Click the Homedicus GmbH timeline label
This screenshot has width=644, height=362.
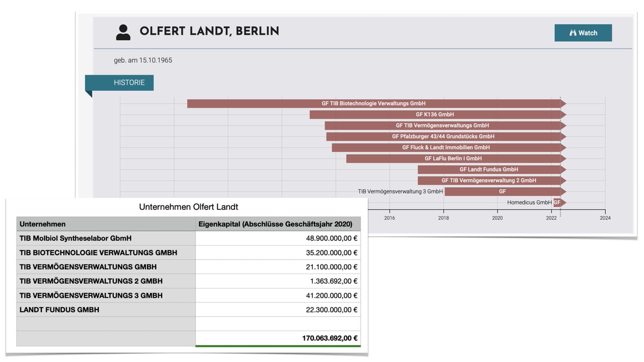click(x=529, y=203)
